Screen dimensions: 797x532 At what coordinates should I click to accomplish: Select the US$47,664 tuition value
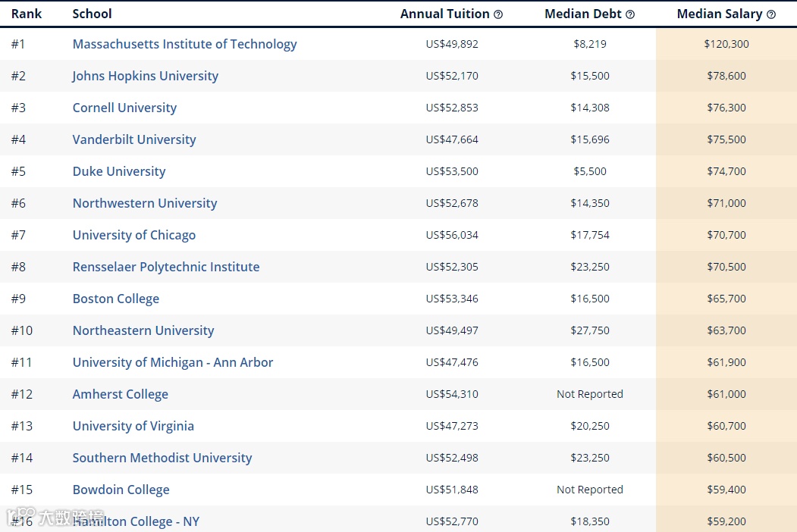[x=452, y=139]
